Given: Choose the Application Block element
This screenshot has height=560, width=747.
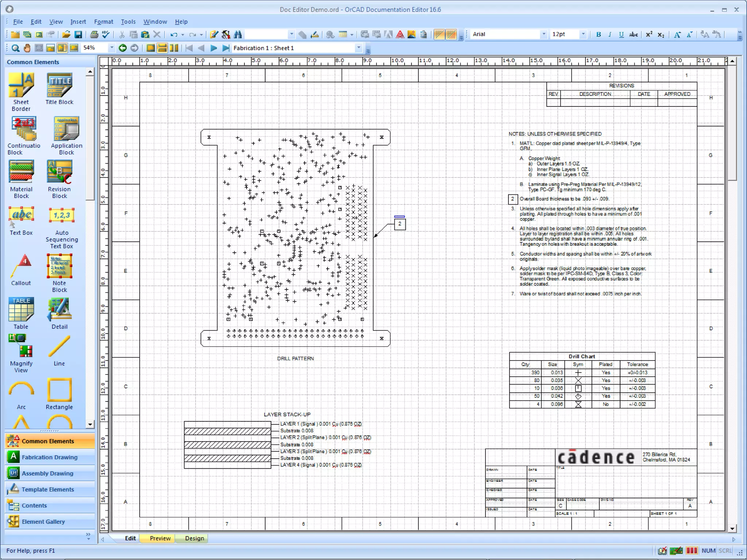Looking at the screenshot, I should click(66, 135).
